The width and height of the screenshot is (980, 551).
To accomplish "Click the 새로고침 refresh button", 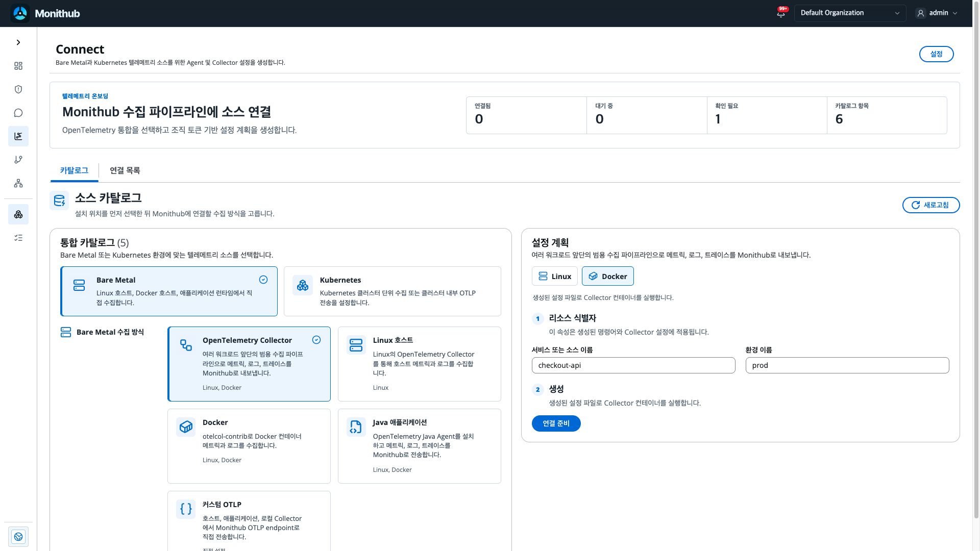I will [x=930, y=205].
